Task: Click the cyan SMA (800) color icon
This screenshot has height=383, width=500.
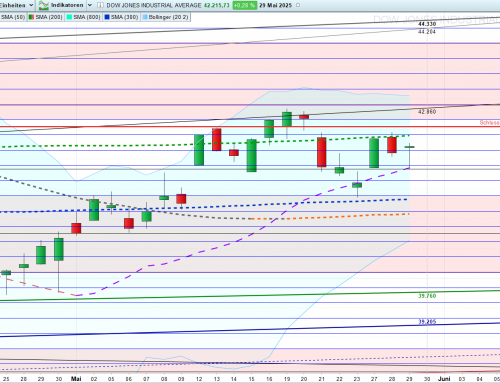Action: [69, 17]
